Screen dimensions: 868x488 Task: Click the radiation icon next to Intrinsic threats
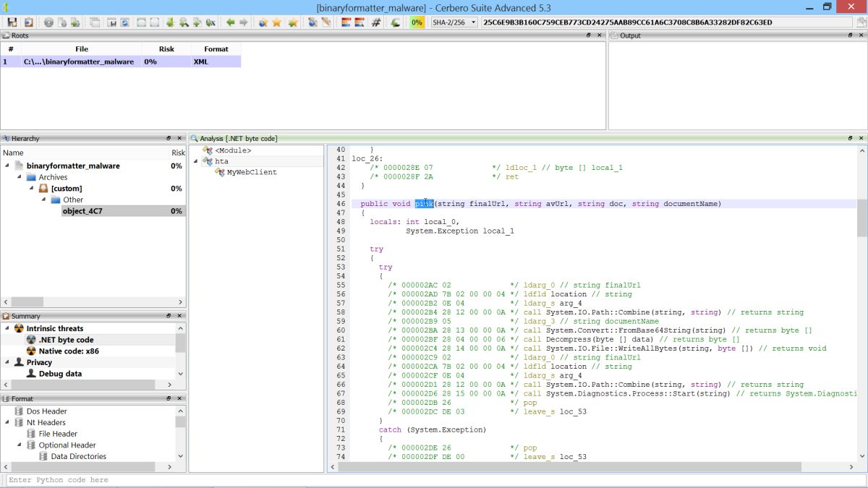[x=20, y=328]
